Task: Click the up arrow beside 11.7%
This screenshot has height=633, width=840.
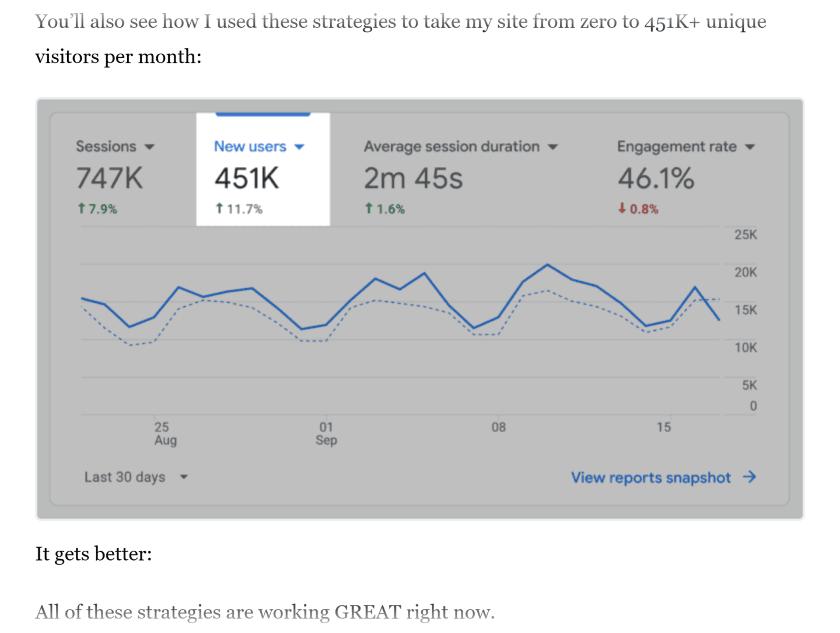Action: 219,208
